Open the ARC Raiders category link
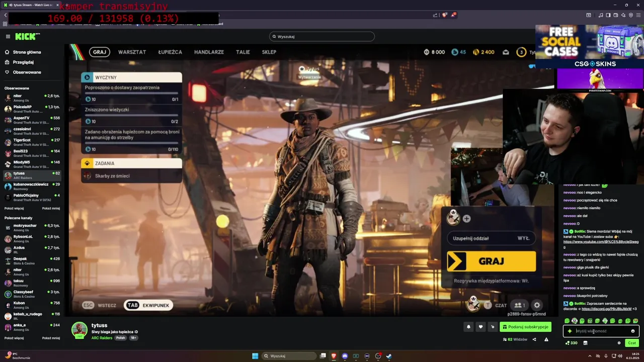644x362 pixels. pos(102,338)
